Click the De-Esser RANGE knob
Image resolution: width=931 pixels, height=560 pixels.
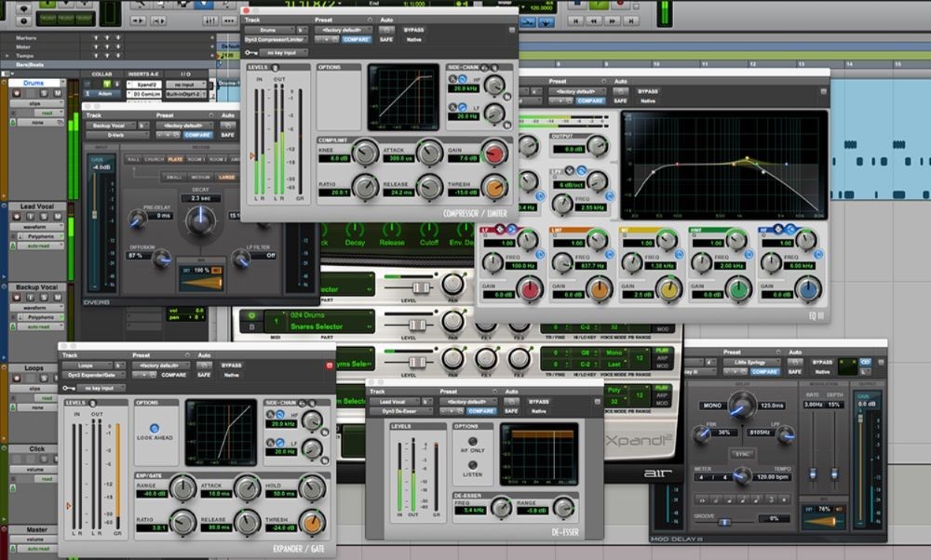(563, 507)
